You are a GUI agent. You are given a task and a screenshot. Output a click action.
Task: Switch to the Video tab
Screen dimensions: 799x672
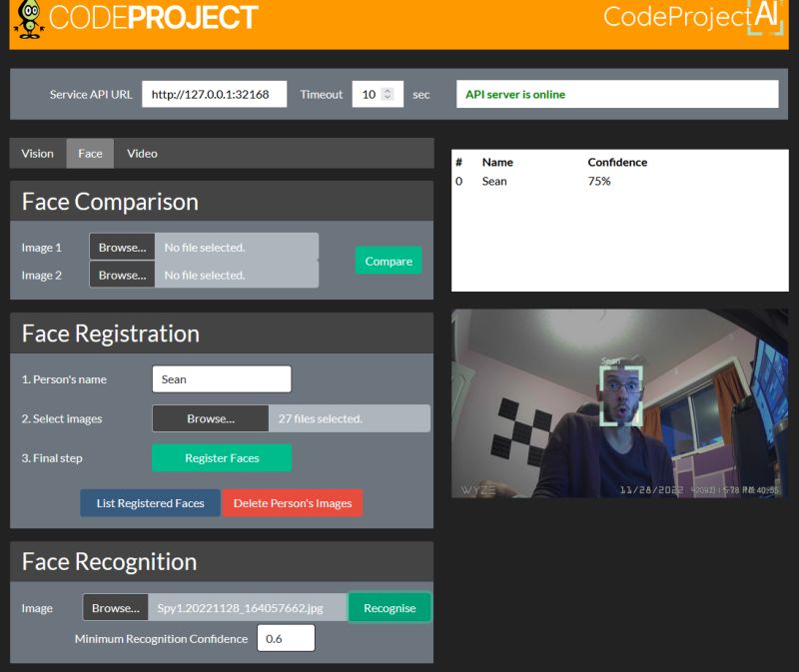pos(141,153)
